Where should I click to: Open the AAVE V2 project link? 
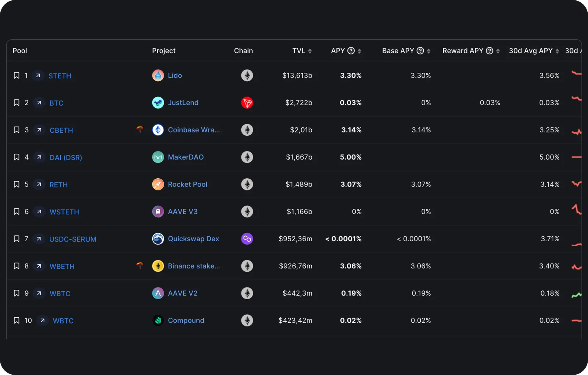coord(183,293)
